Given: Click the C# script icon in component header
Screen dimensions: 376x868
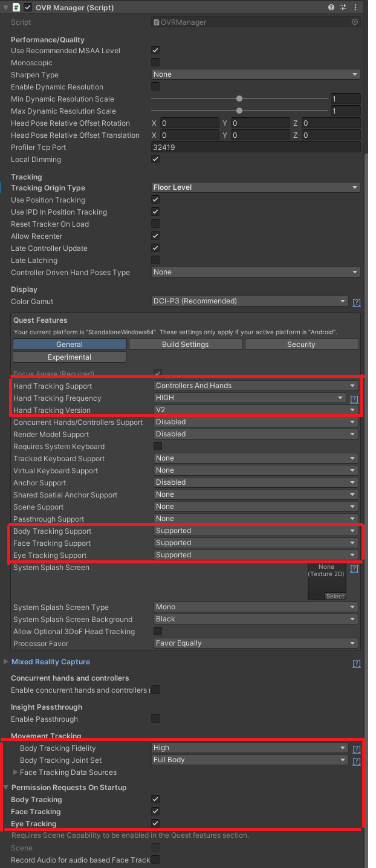Looking at the screenshot, I should click(16, 7).
